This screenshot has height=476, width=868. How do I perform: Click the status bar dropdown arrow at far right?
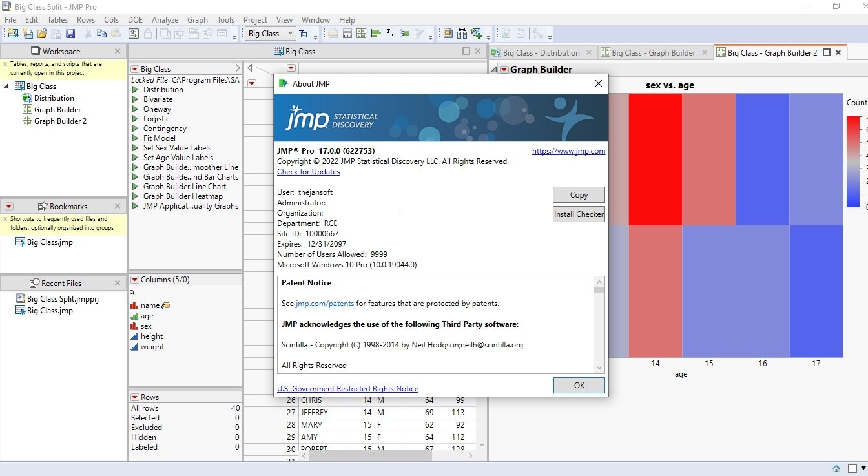863,468
